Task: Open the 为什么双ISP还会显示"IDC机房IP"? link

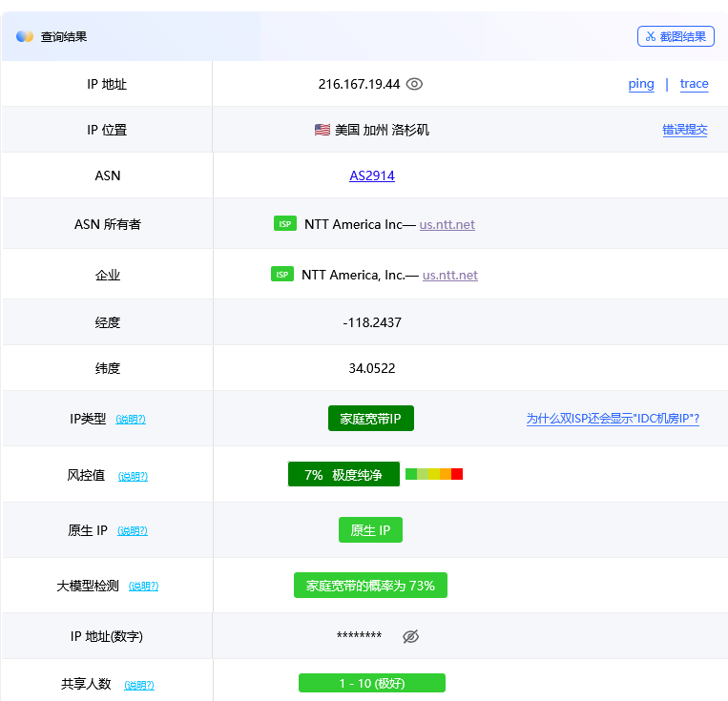Action: [613, 419]
